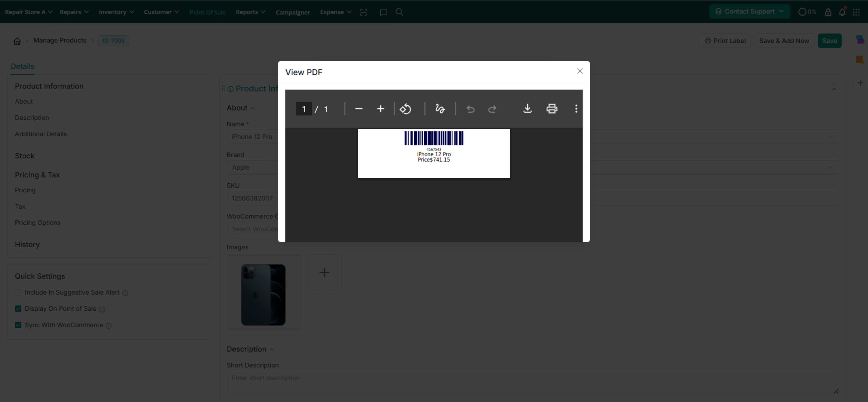Collapse Product Info panel chevron
The image size is (868, 402).
[x=834, y=89]
